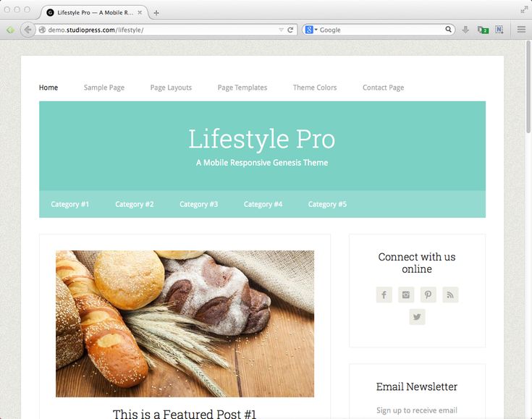532x419 pixels.
Task: Click the Facebook social icon
Action: pos(384,295)
